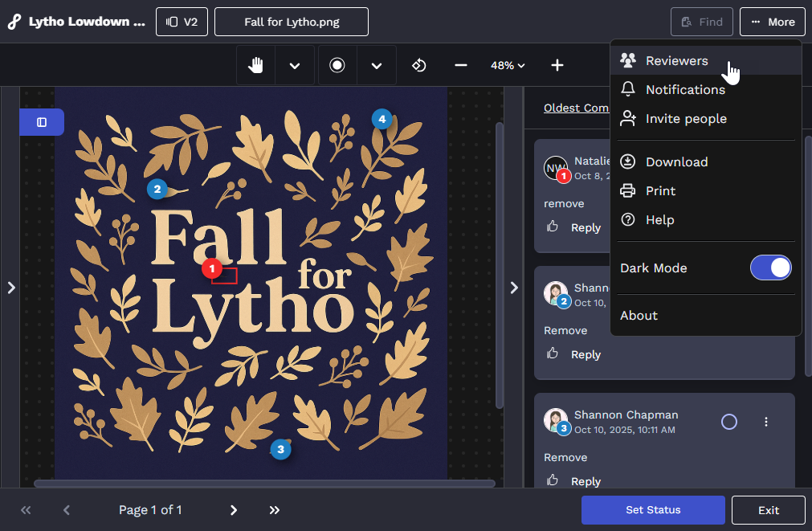Select the pan hand tool
812x531 pixels.
click(x=255, y=65)
